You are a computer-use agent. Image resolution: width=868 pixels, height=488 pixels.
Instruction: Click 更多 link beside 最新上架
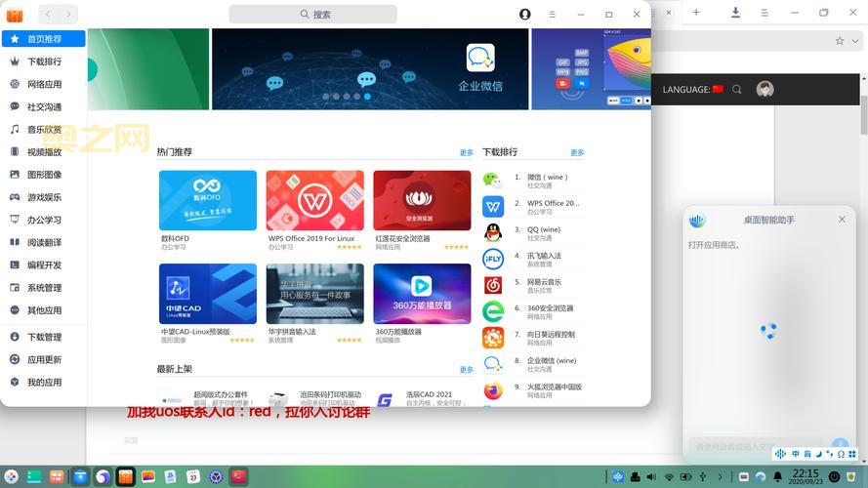tap(467, 370)
